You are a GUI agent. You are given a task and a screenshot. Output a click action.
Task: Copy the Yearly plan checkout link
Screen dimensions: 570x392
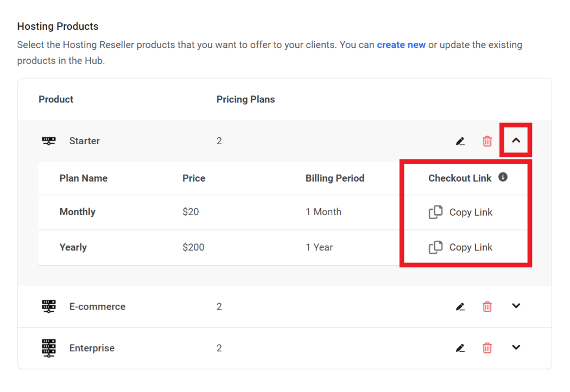pyautogui.click(x=470, y=248)
